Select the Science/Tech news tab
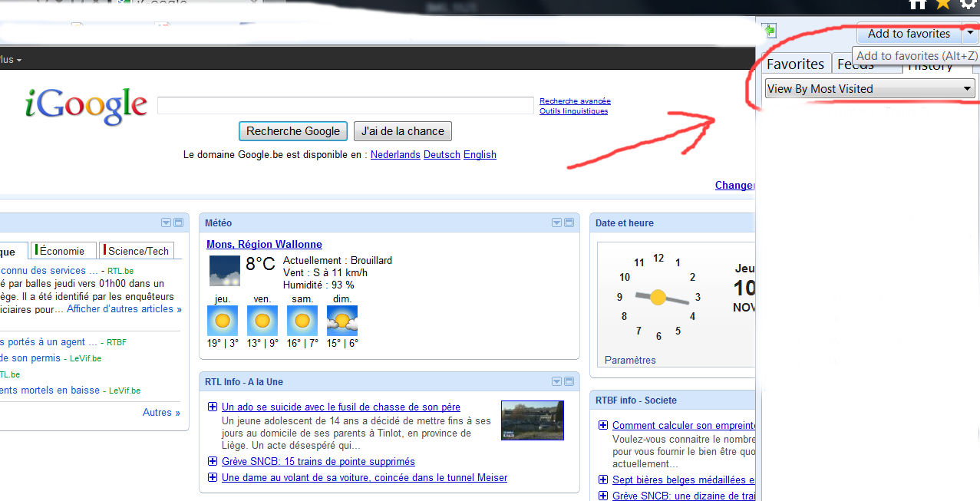980x501 pixels. pyautogui.click(x=137, y=251)
